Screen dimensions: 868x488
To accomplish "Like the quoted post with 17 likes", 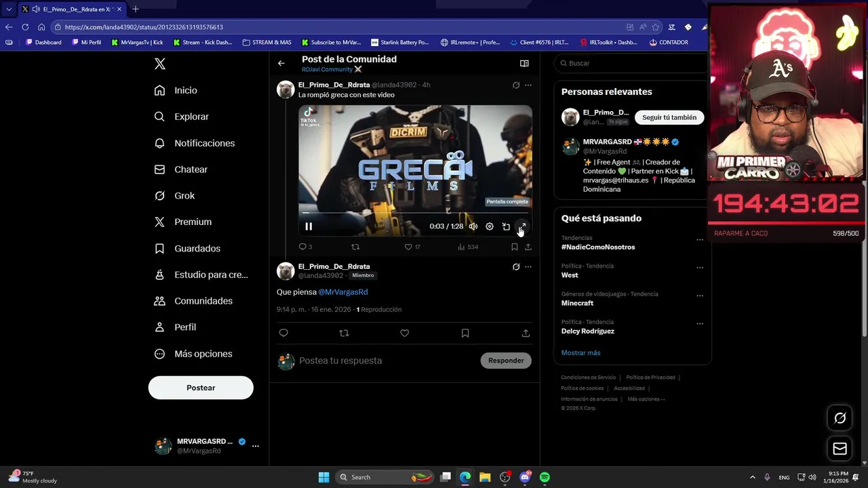I will pos(412,247).
